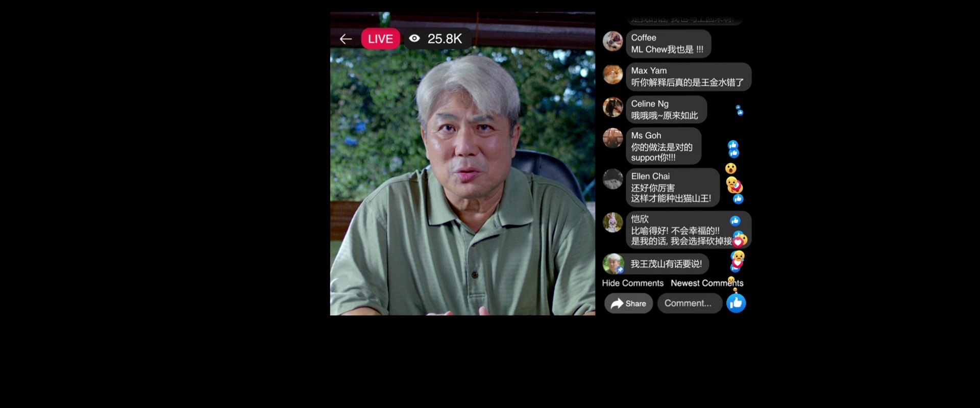
Task: Click the comment 我王茂山有话要说!
Action: (x=666, y=264)
